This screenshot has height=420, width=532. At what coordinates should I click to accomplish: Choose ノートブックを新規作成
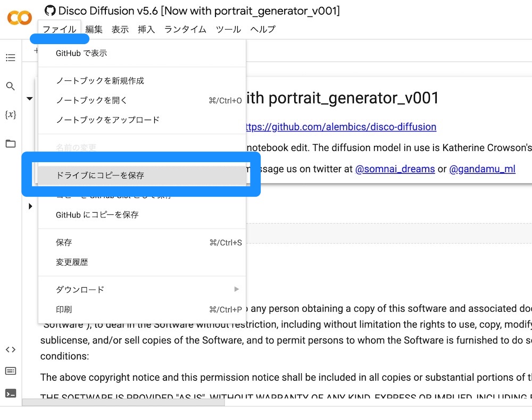point(142,81)
